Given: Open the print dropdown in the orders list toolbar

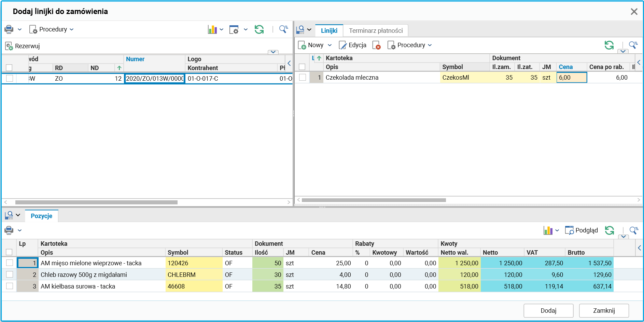Looking at the screenshot, I should [x=20, y=29].
